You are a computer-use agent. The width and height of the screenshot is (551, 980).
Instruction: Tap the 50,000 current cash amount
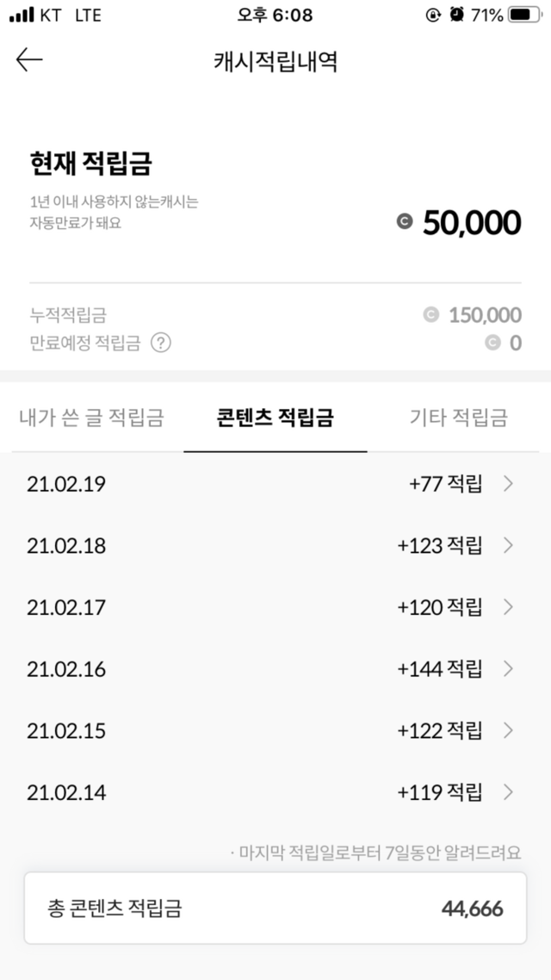[472, 223]
